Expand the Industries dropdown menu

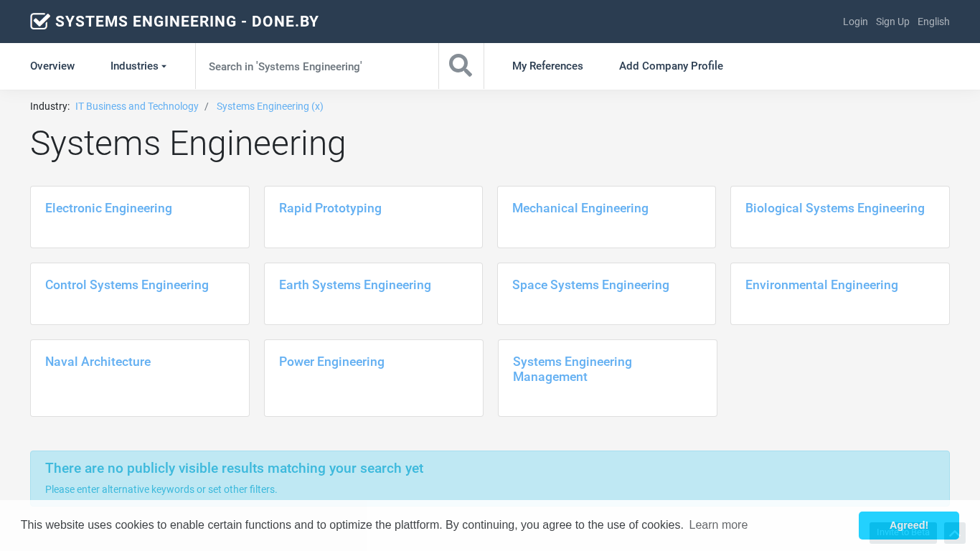(138, 66)
